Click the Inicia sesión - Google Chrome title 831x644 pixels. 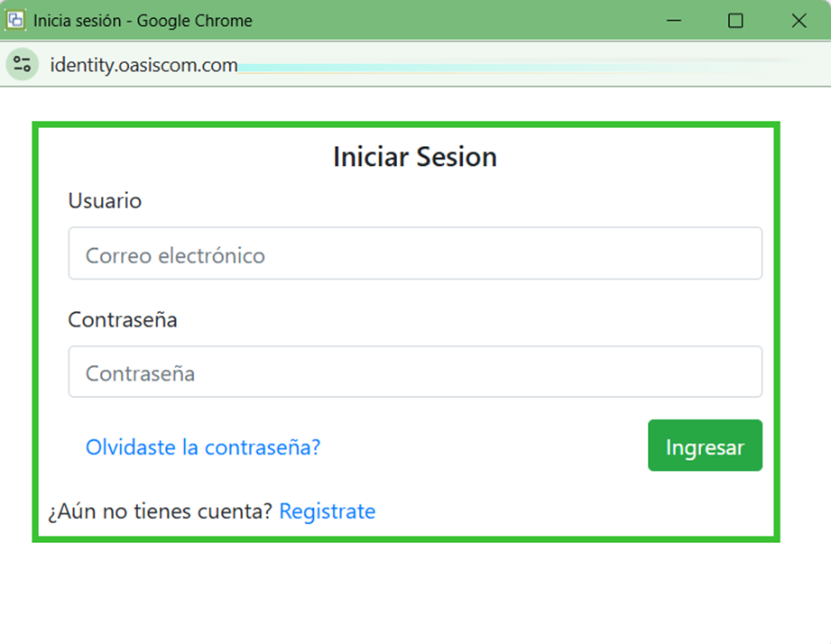click(x=143, y=20)
